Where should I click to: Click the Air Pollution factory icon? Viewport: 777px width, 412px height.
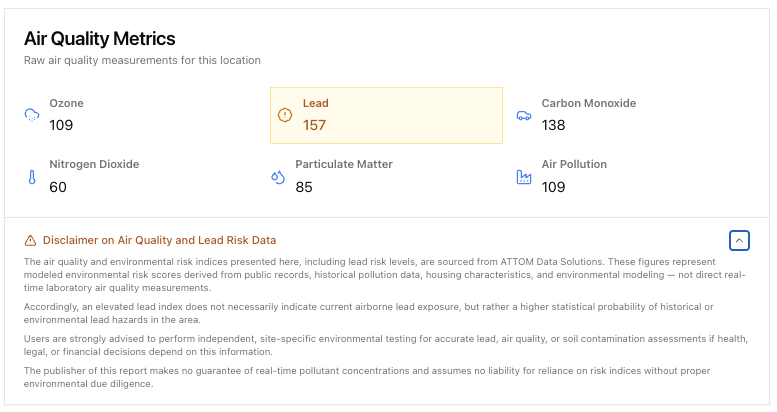tap(523, 177)
